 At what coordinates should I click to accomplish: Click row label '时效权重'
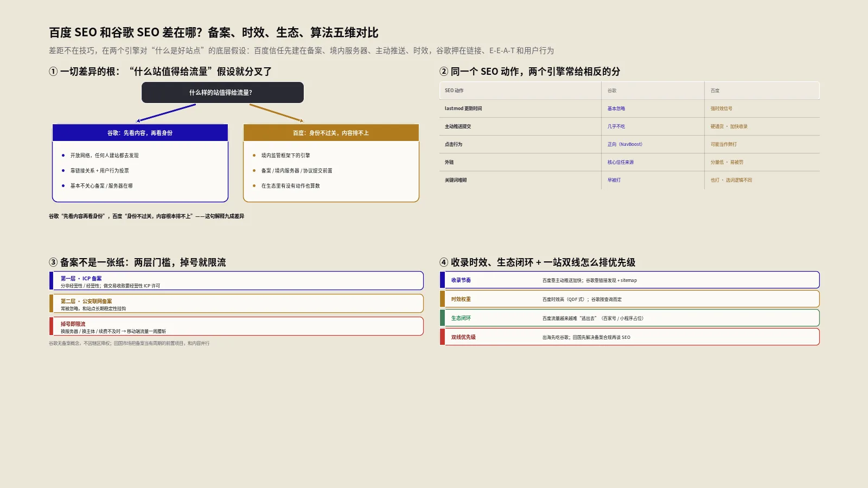click(461, 299)
